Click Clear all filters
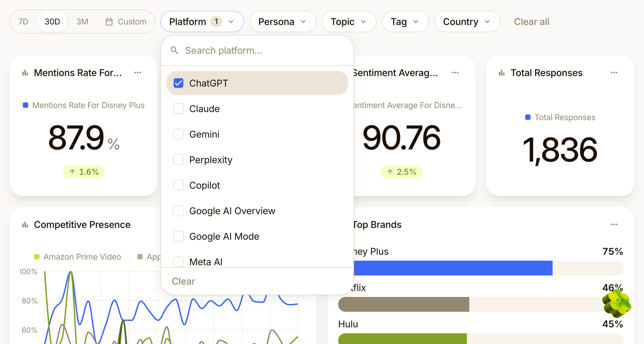The width and height of the screenshot is (644, 344). (532, 21)
